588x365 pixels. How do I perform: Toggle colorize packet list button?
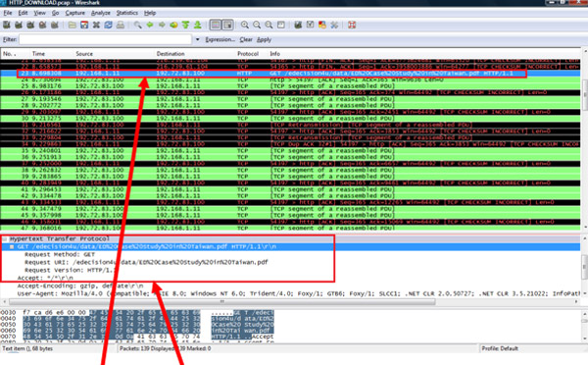216,26
